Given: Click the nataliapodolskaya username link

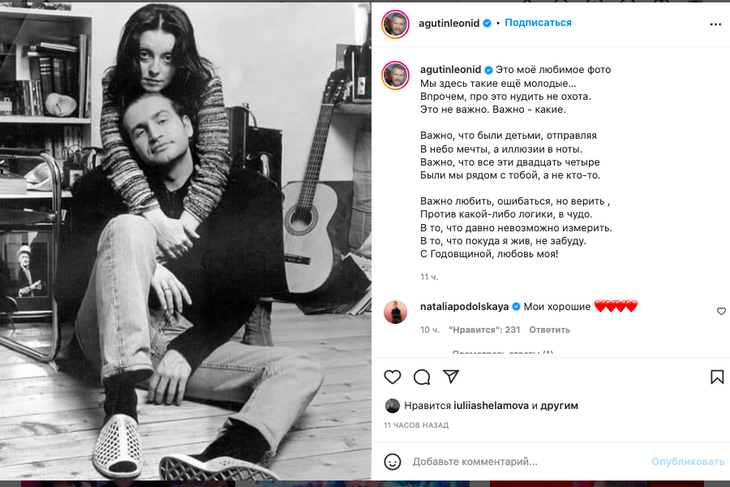Looking at the screenshot, I should tap(464, 306).
